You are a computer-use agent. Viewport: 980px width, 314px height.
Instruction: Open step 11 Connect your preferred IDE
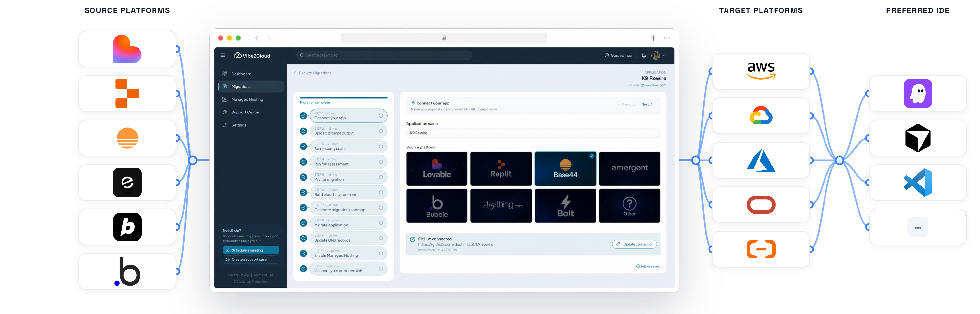coord(349,269)
